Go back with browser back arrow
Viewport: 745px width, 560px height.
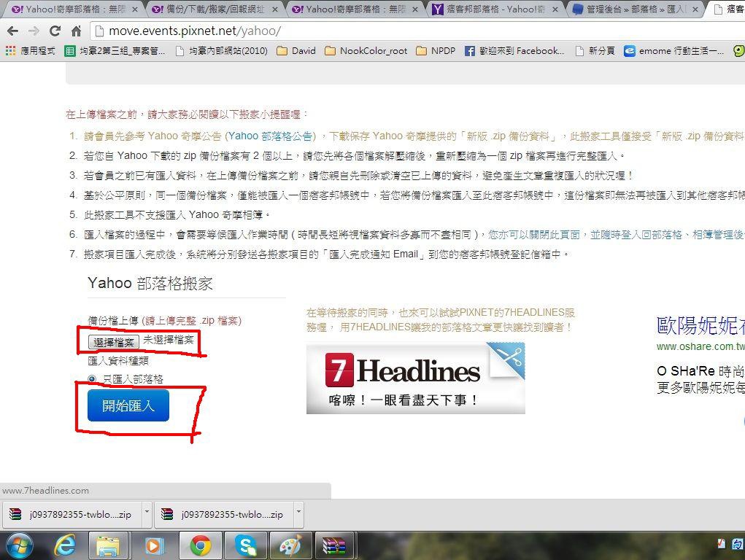tap(13, 31)
